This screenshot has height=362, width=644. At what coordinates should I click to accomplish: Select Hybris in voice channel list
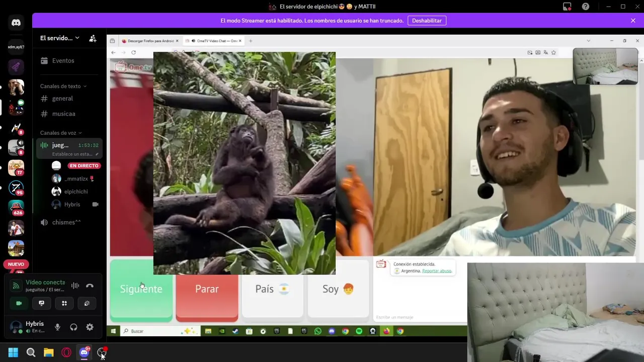tap(74, 205)
